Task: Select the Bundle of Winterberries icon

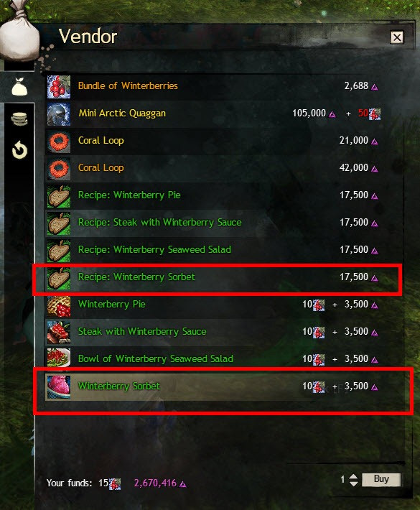Action: click(59, 87)
